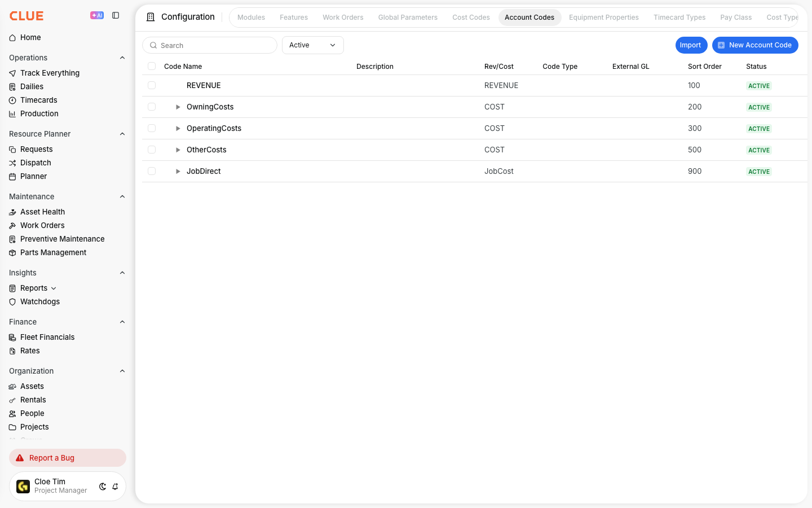Expand the OtherCosts tree row

click(178, 150)
